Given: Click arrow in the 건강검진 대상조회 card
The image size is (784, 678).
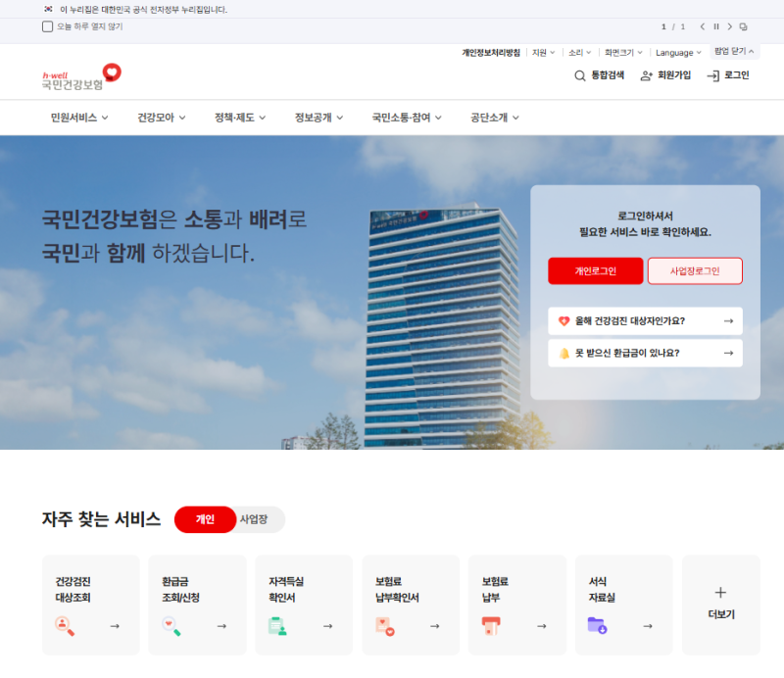Looking at the screenshot, I should coord(115,626).
